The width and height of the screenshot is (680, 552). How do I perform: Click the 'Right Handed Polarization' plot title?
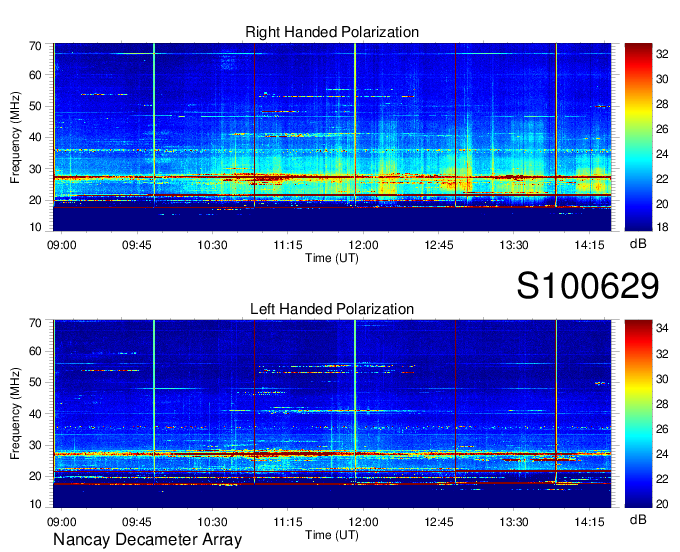(332, 32)
